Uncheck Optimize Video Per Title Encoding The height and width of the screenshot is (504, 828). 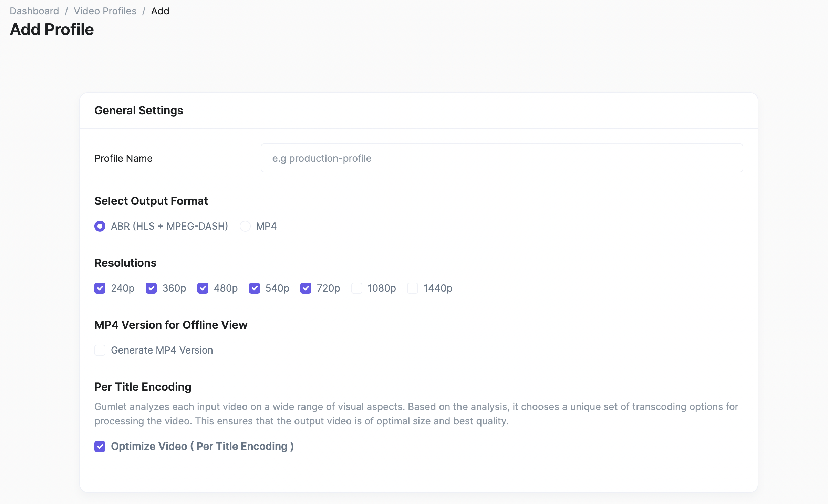[100, 447]
